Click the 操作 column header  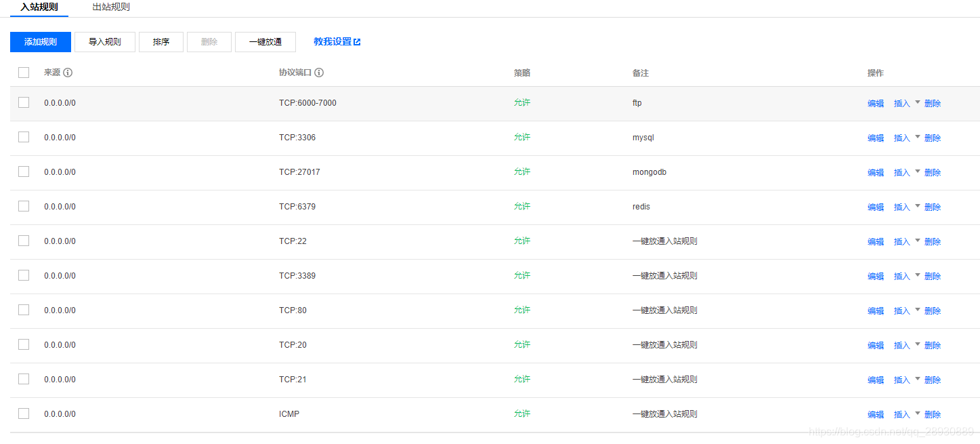pyautogui.click(x=876, y=73)
